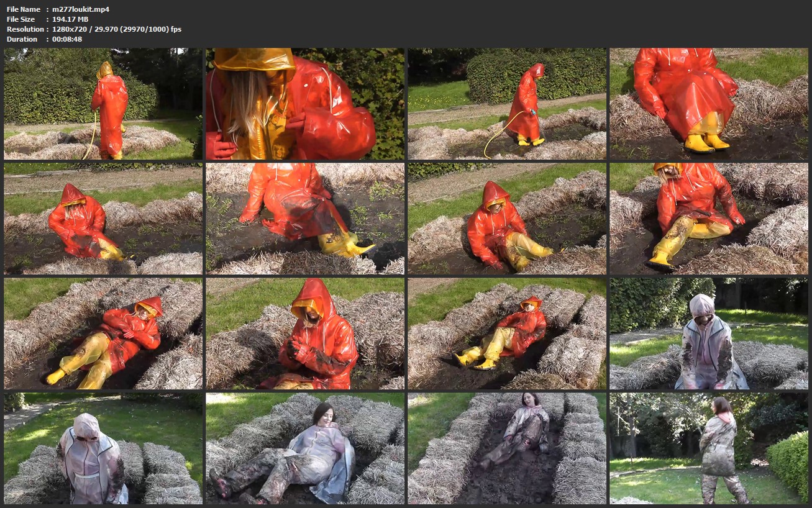Open thumbnail of dark-haired person reclining on hay
Screen dimensions: 812x508
pyautogui.click(x=305, y=448)
